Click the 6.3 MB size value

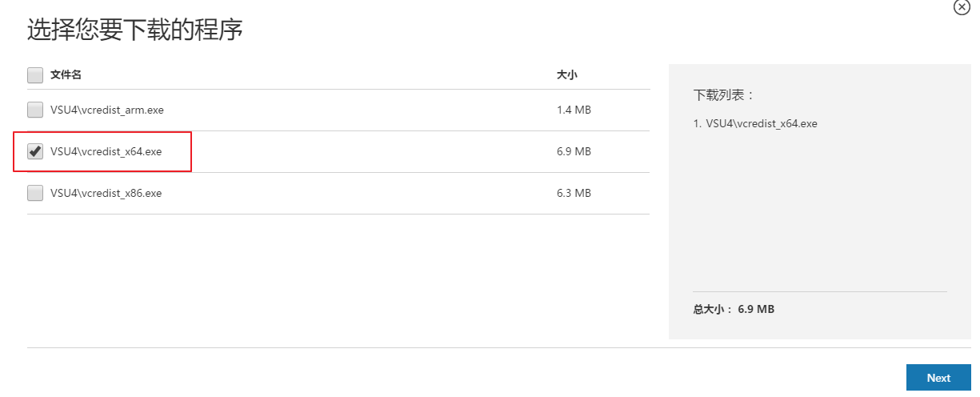[574, 194]
